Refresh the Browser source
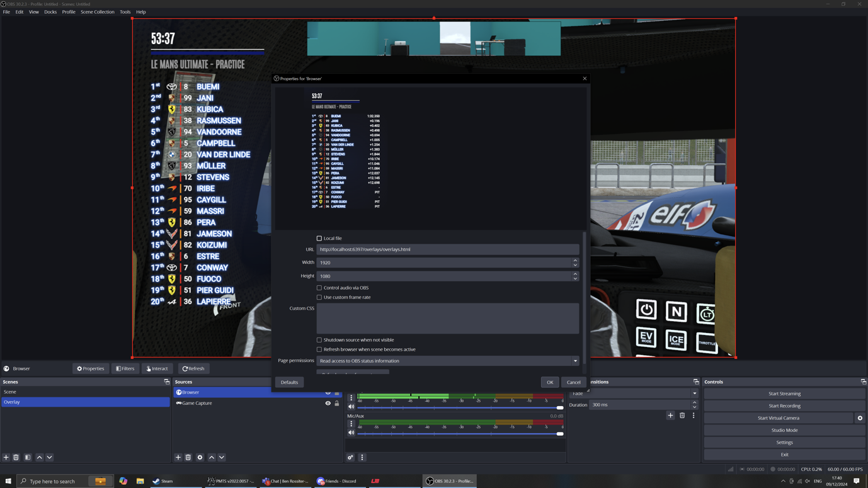 (x=193, y=368)
